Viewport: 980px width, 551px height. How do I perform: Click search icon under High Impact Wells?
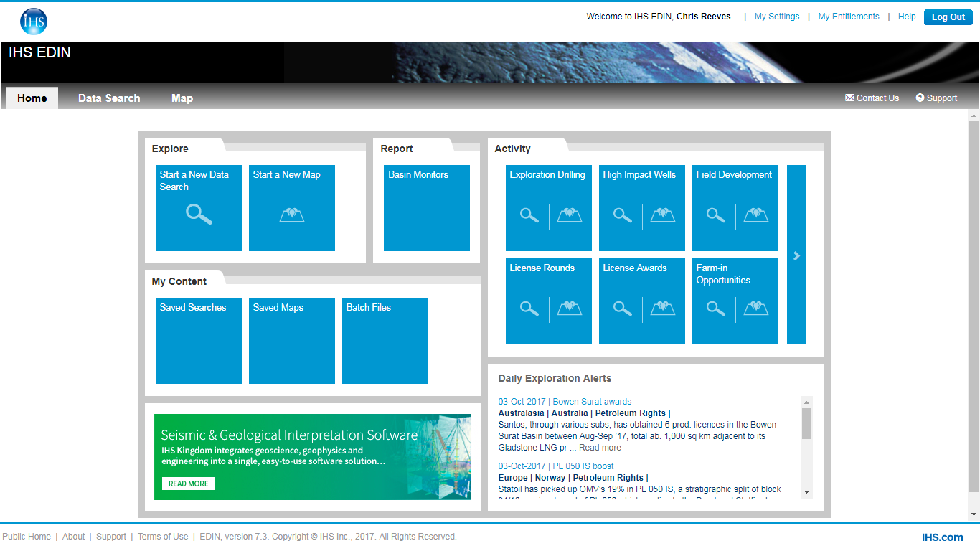coord(623,215)
